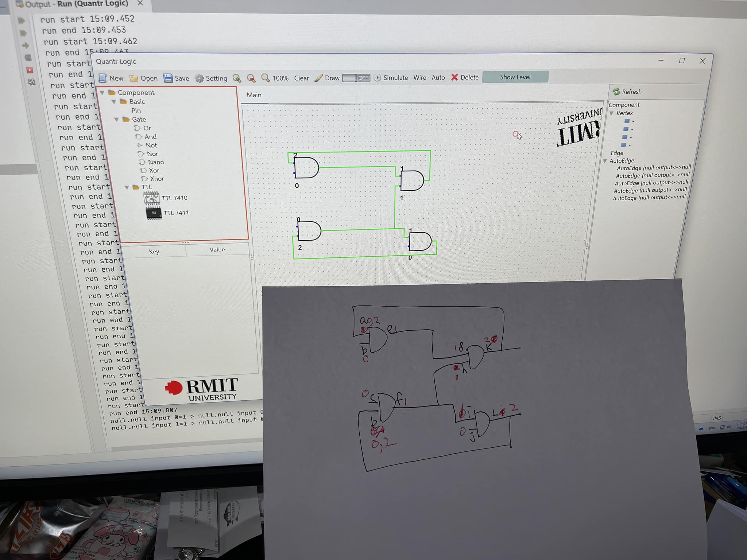This screenshot has height=560, width=747.
Task: Reset zoom with the 100% magnifier
Action: (266, 78)
